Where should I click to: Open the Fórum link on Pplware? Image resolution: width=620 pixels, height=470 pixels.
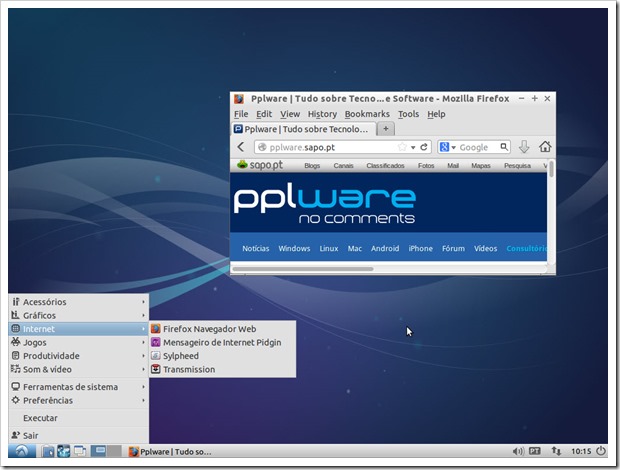tap(453, 249)
